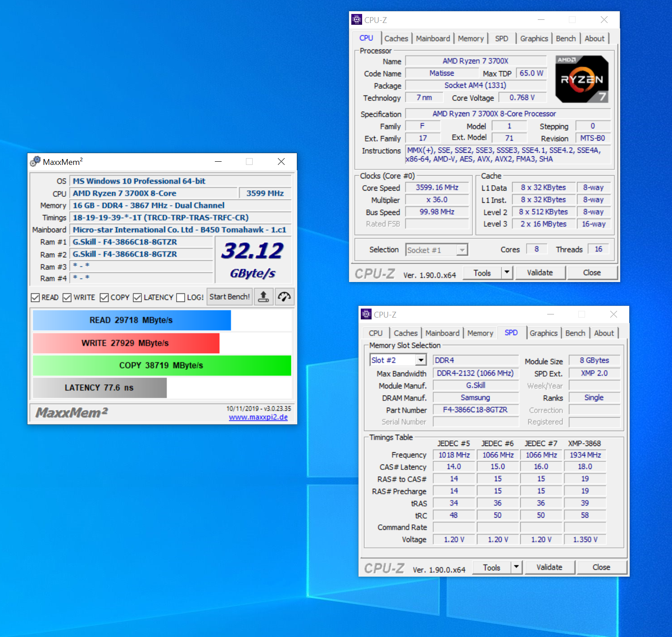Viewport: 672px width, 637px height.
Task: Select the SPD tab in SPD tab window
Action: click(x=511, y=332)
